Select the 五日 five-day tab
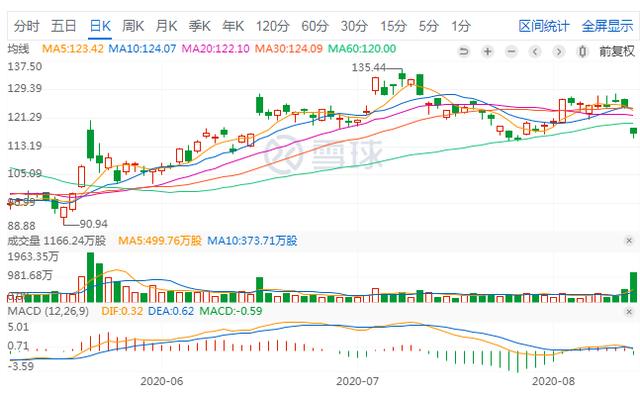This screenshot has height=396, width=640. tap(64, 26)
